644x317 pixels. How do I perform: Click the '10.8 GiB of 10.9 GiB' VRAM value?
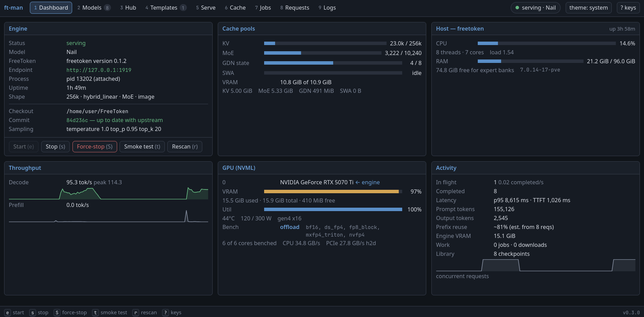[306, 82]
